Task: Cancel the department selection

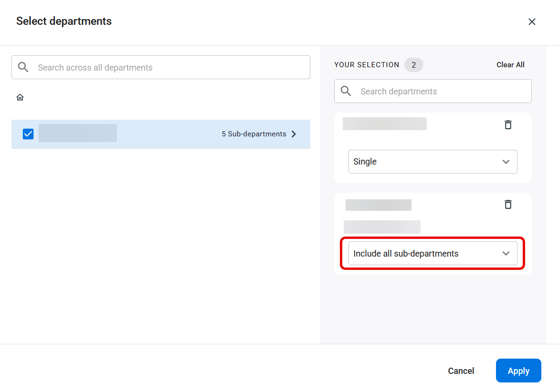Action: click(x=461, y=371)
